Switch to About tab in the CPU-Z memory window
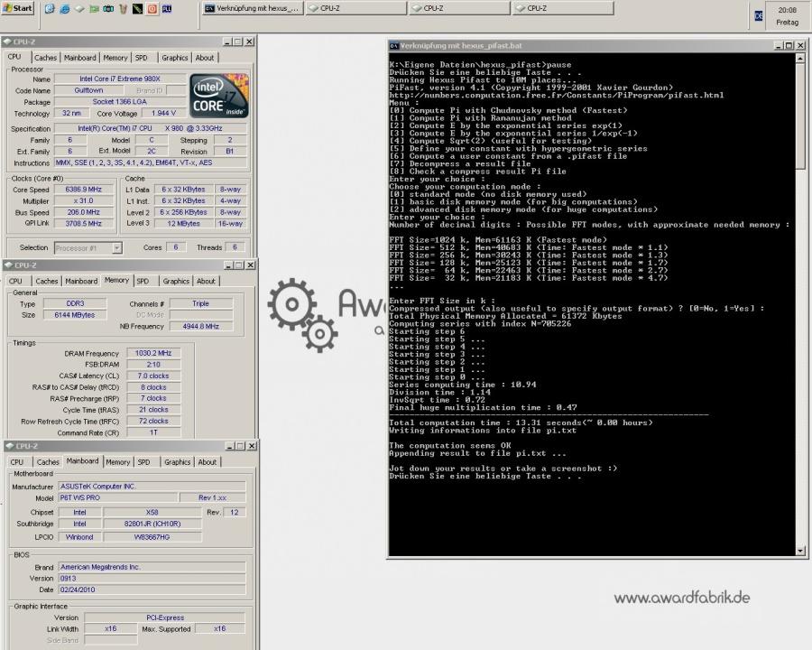 pyautogui.click(x=206, y=281)
